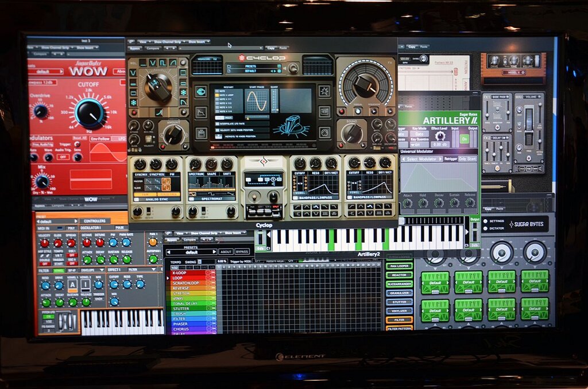The image size is (588, 389).
Task: Click the sine waveform start phase display
Action: coord(257,100)
